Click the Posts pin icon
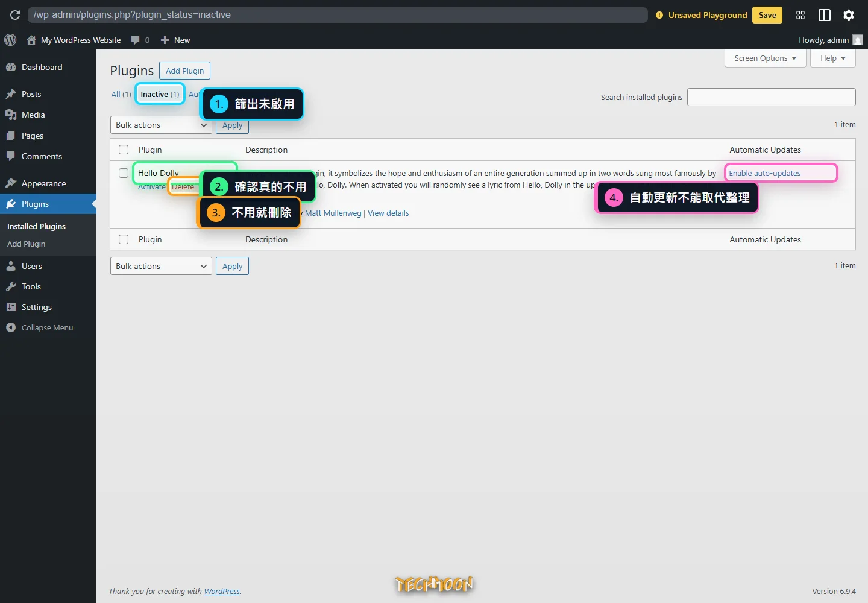 pos(11,94)
